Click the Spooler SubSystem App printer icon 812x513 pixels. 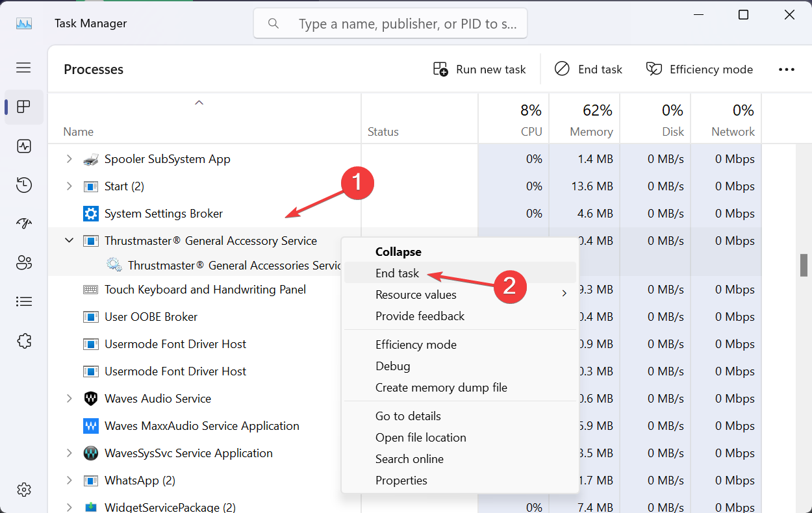pyautogui.click(x=91, y=159)
